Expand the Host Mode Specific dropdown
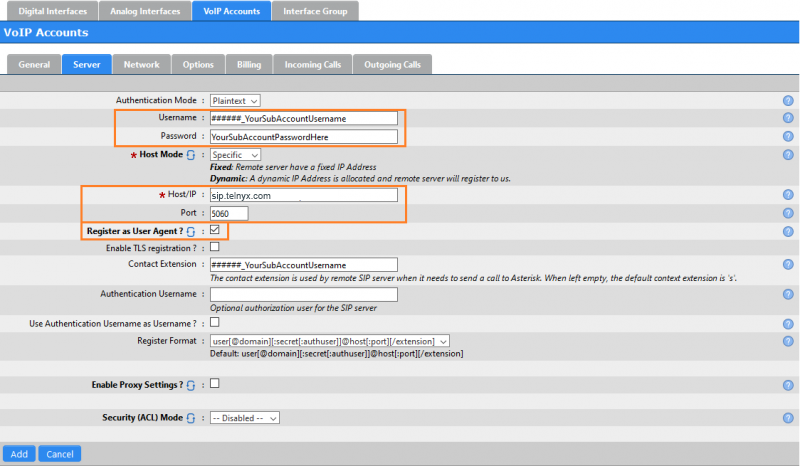 235,155
